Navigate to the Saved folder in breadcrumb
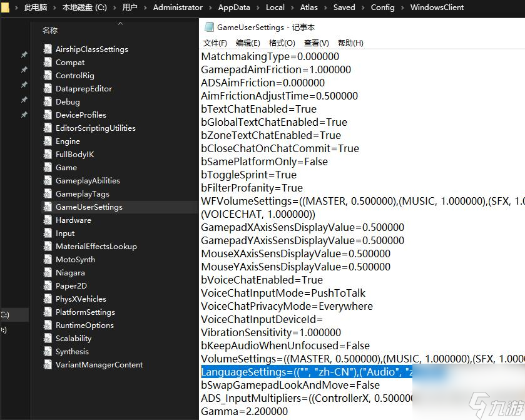The width and height of the screenshot is (525, 420). (344, 8)
